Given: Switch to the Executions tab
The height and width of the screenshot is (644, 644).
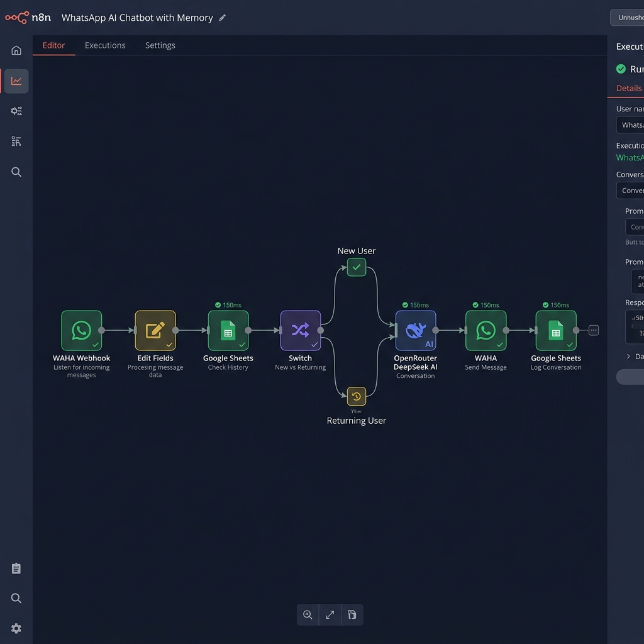Looking at the screenshot, I should click(105, 45).
